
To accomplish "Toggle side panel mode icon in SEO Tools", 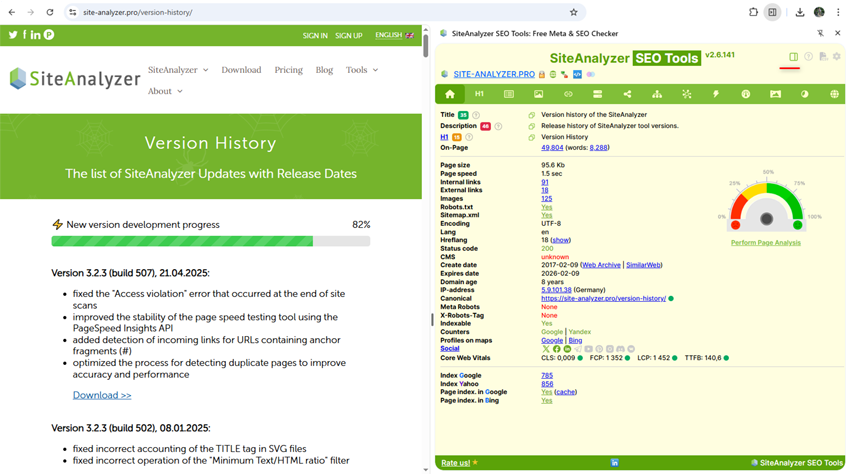I will pyautogui.click(x=793, y=57).
